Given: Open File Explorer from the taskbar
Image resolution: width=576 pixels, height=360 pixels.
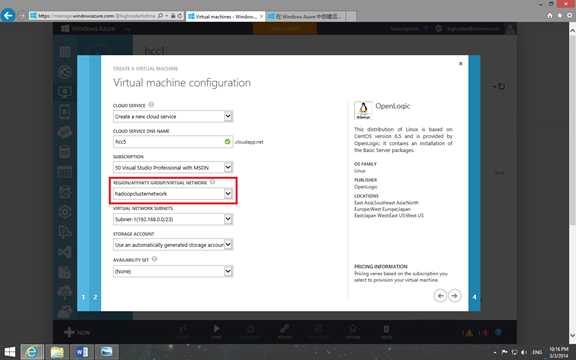Looking at the screenshot, I should tap(57, 352).
